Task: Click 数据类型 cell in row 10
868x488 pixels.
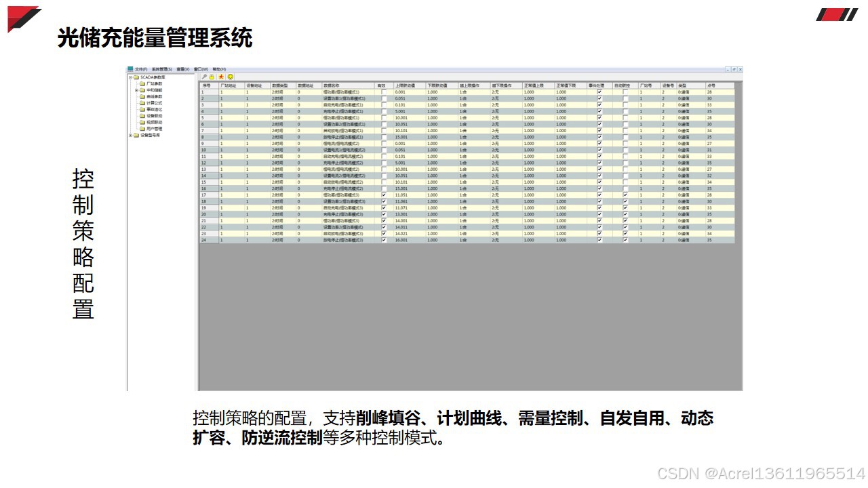Action: pyautogui.click(x=283, y=150)
